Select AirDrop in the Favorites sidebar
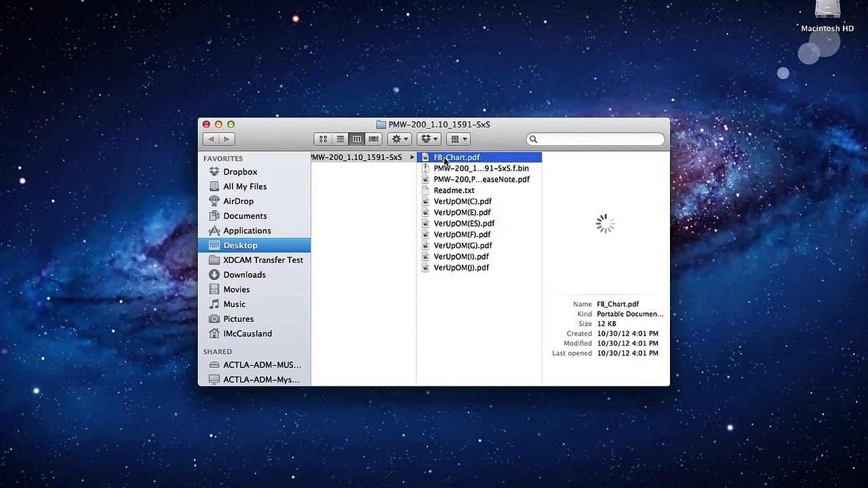868x488 pixels. (x=238, y=201)
